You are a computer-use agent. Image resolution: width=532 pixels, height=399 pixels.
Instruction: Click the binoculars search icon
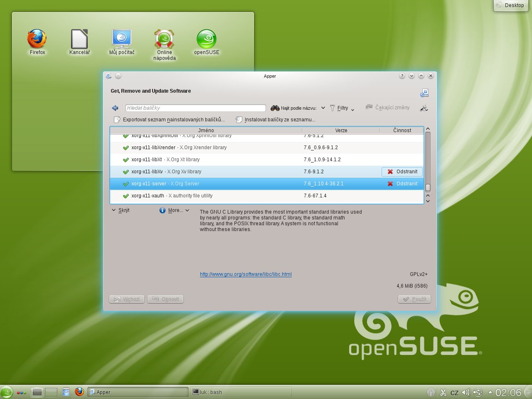click(275, 108)
